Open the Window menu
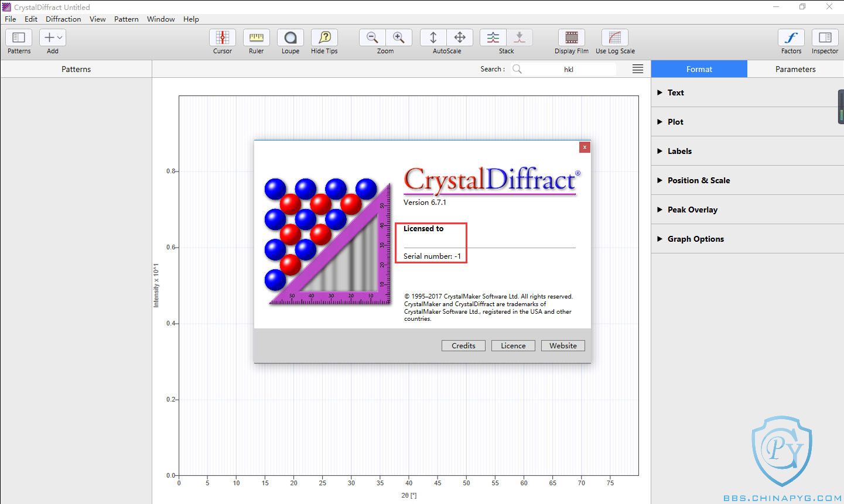The image size is (844, 504). [161, 19]
